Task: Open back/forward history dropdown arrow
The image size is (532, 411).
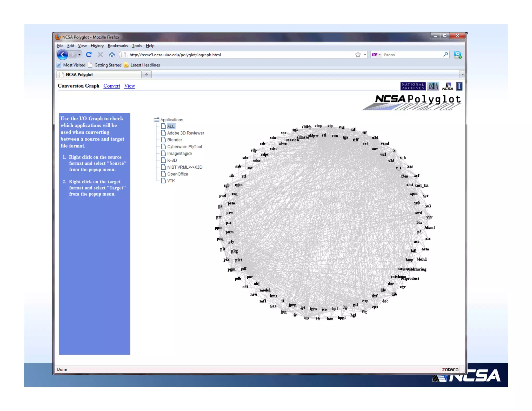Action: 79,55
